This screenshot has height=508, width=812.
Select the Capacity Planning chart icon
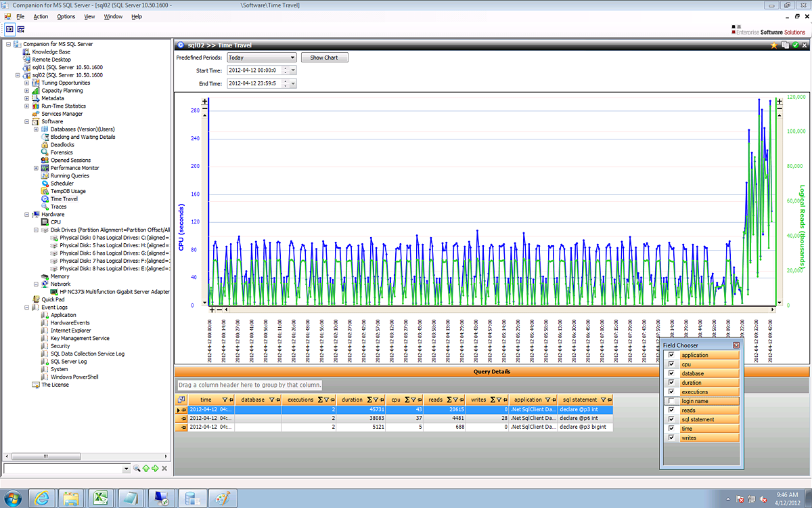tap(36, 91)
